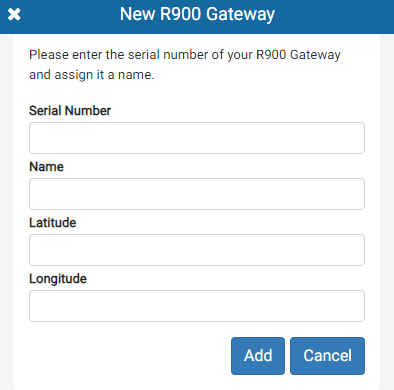The image size is (394, 390).
Task: Cancel adding the new gateway
Action: pyautogui.click(x=327, y=356)
